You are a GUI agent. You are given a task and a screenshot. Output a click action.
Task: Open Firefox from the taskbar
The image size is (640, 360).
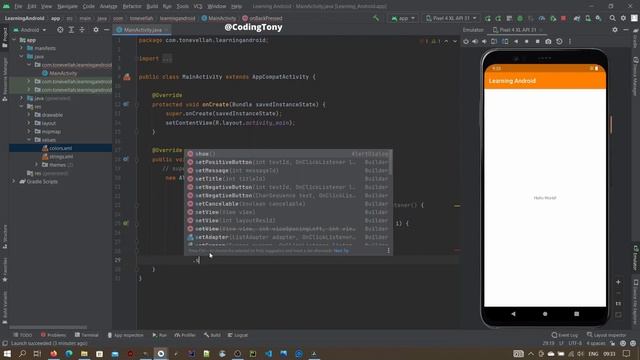pyautogui.click(x=53, y=353)
